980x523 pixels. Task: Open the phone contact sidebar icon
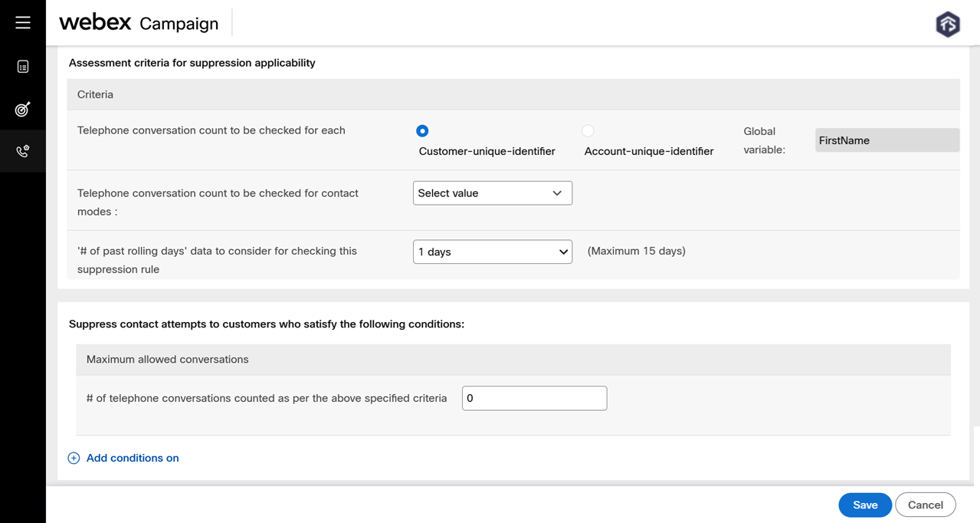[x=23, y=151]
